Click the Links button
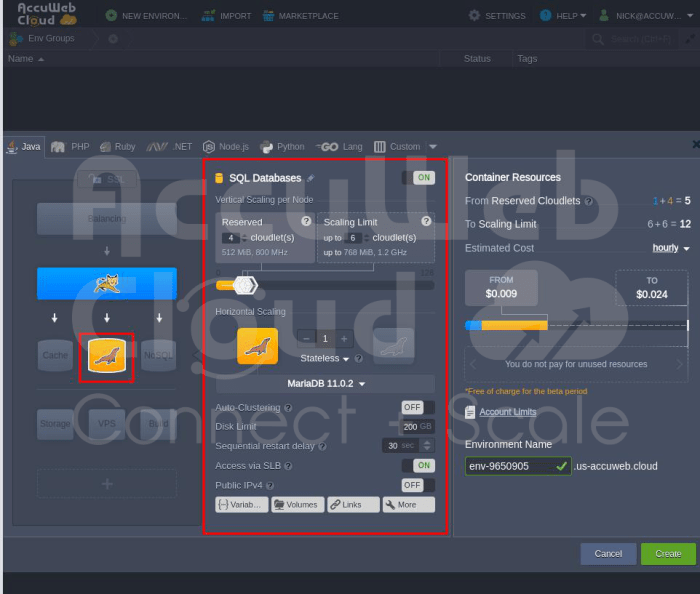 pos(353,505)
